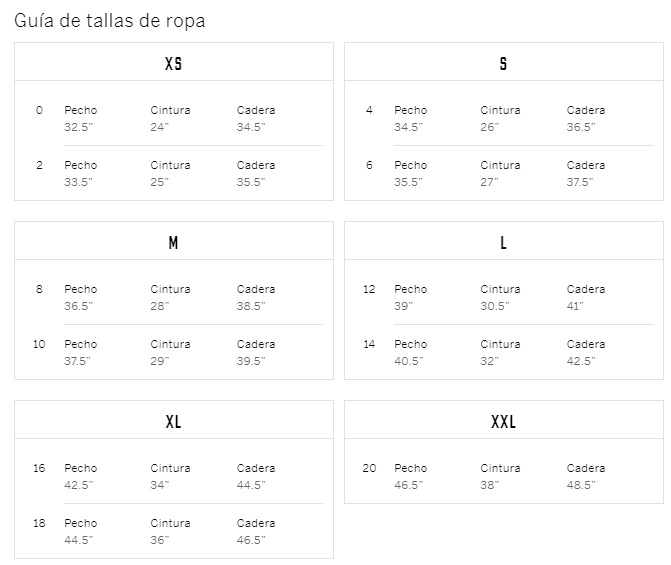Click the M size header
This screenshot has width=671, height=565.
tap(173, 243)
